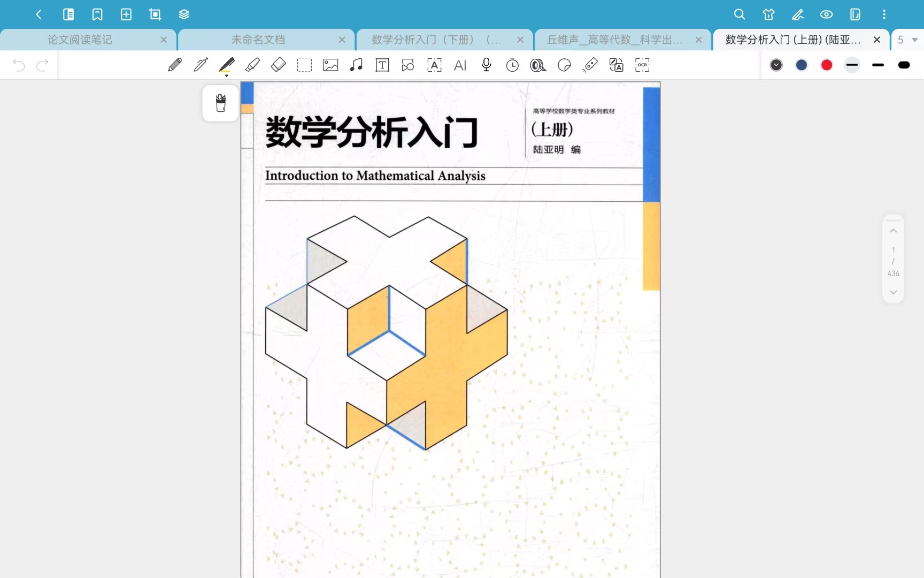Start recording with the microphone icon

click(486, 65)
